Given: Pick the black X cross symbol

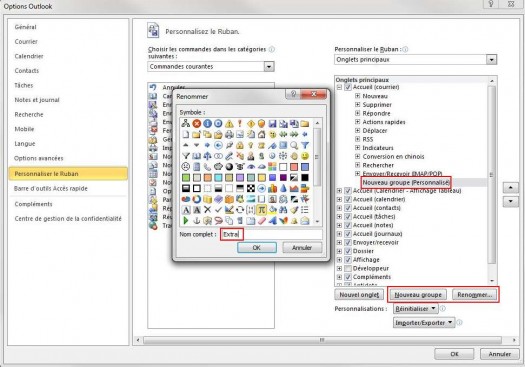Looking at the screenshot, I should point(207,210).
